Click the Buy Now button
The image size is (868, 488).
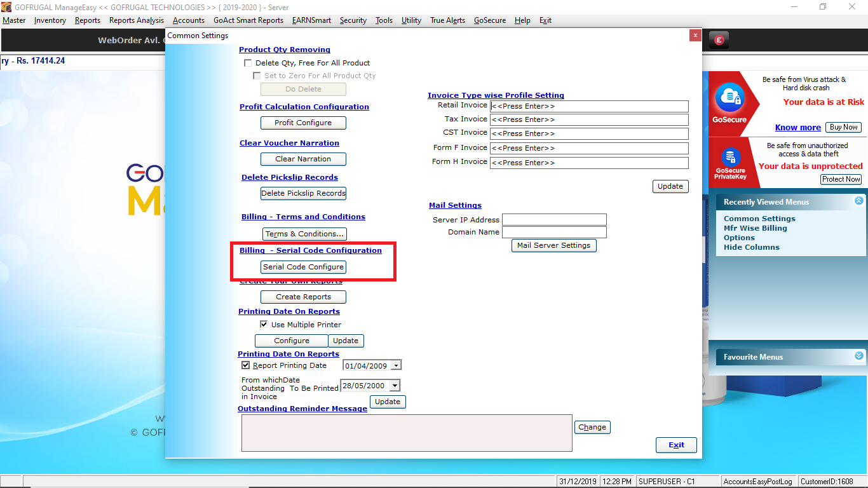click(844, 127)
